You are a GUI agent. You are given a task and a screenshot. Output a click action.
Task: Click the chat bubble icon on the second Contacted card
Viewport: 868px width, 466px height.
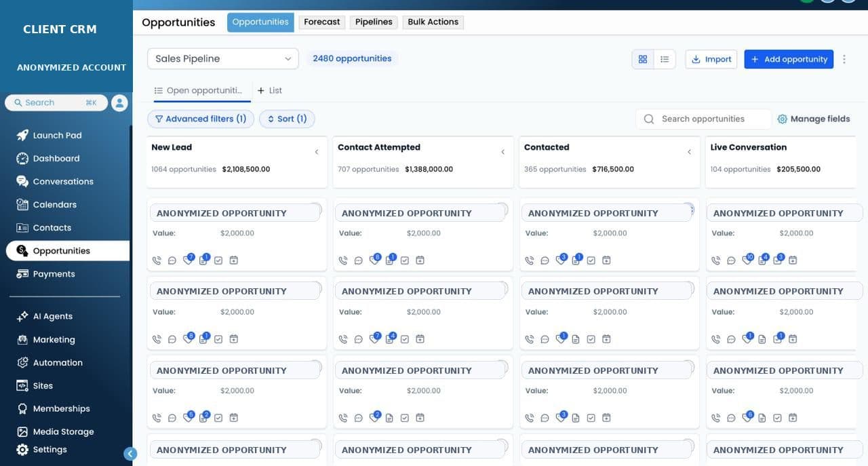[x=545, y=339]
